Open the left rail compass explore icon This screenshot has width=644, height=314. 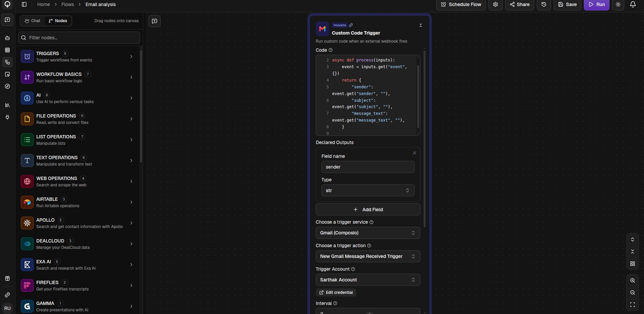click(7, 86)
